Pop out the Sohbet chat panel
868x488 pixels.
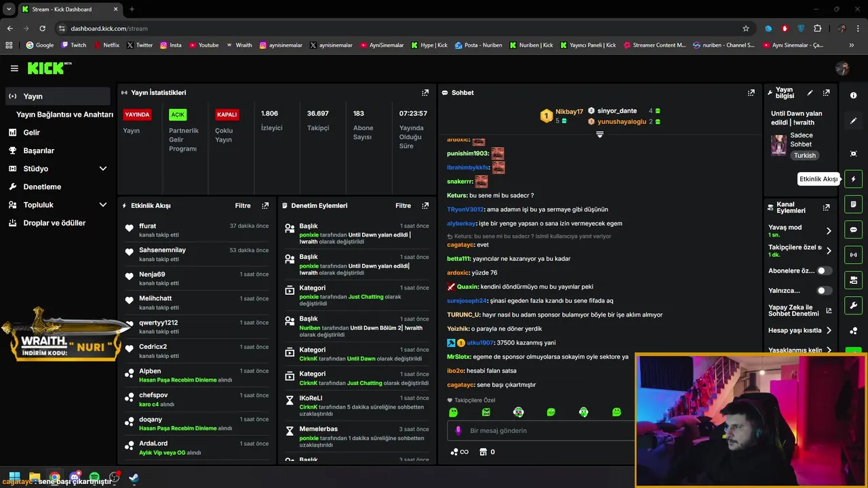tap(751, 92)
